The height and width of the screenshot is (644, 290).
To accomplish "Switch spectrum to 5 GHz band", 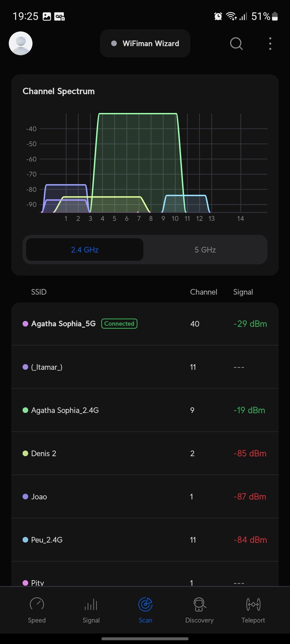I will click(x=205, y=250).
